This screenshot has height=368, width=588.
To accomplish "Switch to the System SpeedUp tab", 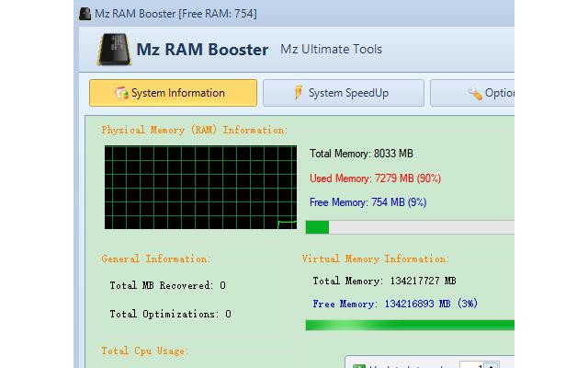I will pyautogui.click(x=344, y=93).
